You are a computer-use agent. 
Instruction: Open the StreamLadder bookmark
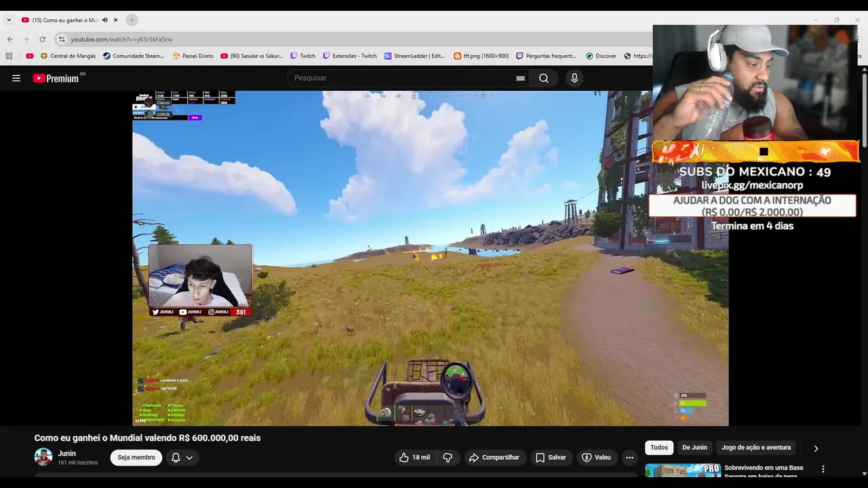(414, 56)
